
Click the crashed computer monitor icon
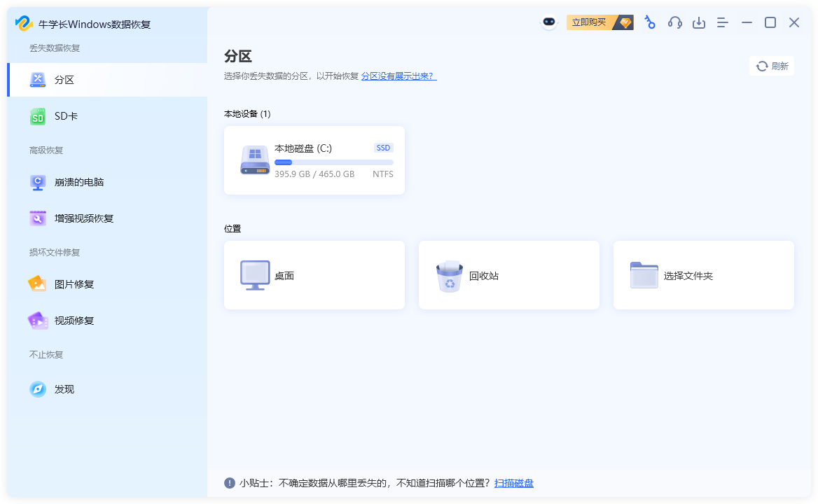(x=38, y=183)
